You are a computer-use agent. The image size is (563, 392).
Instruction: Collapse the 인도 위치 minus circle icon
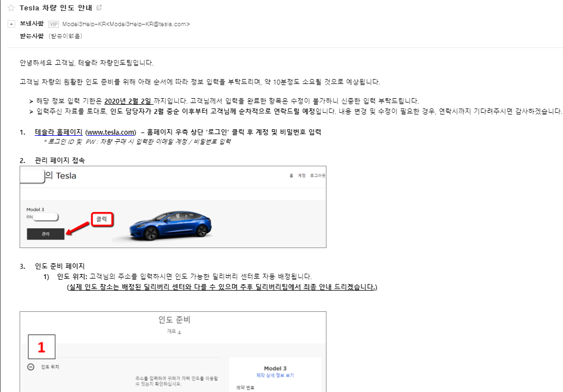31,367
